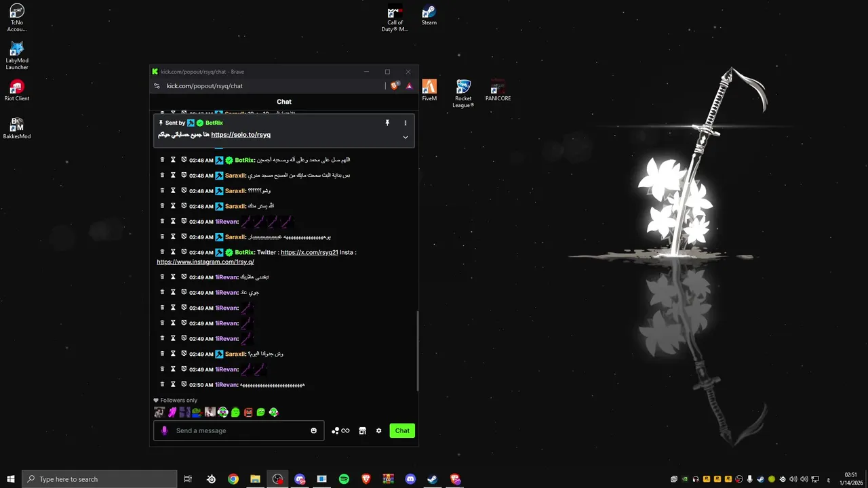Image resolution: width=868 pixels, height=488 pixels.
Task: Timeout user on BotRix Twitter message row
Action: pyautogui.click(x=173, y=252)
